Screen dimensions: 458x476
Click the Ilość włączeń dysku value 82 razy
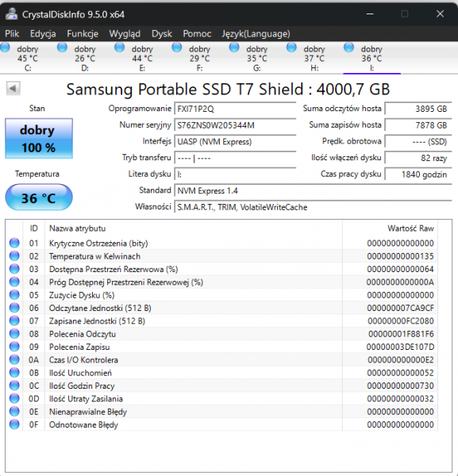point(418,158)
